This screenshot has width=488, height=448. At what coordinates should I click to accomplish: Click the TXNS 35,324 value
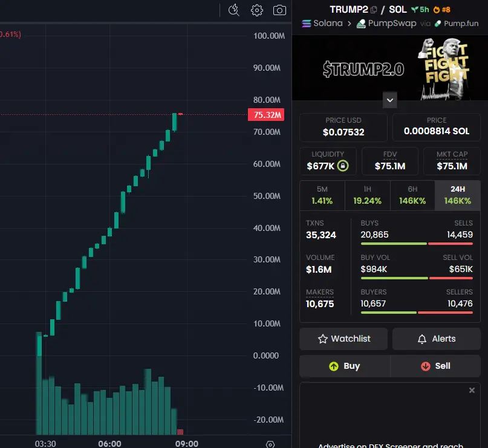[x=321, y=235]
